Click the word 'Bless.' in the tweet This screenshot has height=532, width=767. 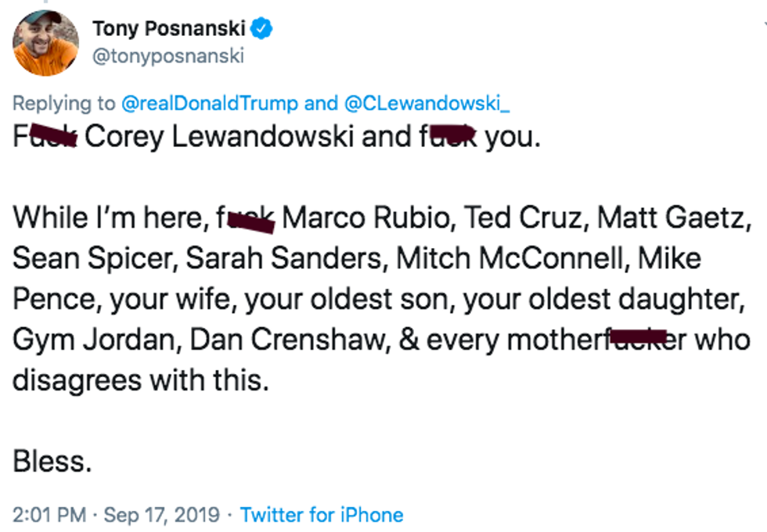(52, 462)
